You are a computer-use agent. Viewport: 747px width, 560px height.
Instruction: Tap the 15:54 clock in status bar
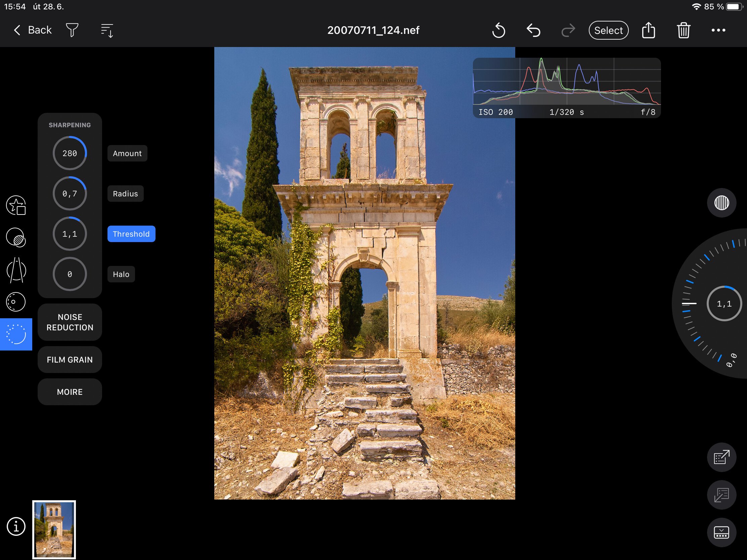click(x=15, y=6)
